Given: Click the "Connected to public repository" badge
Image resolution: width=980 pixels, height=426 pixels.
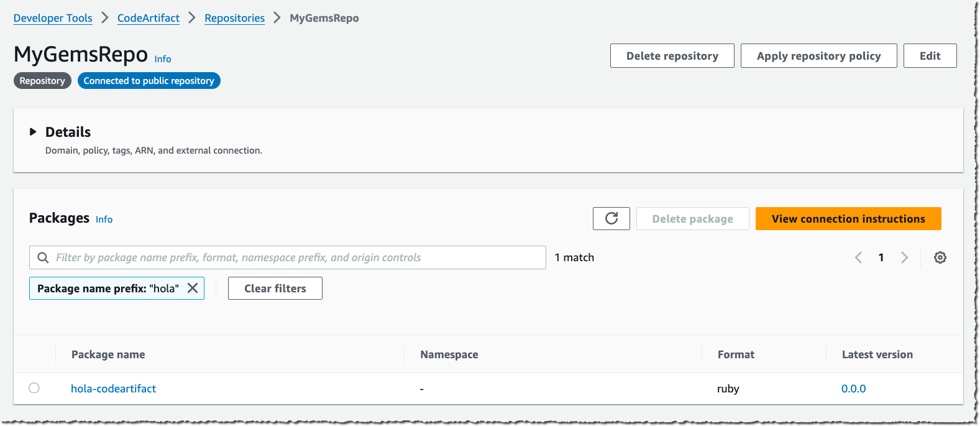Looking at the screenshot, I should (149, 81).
